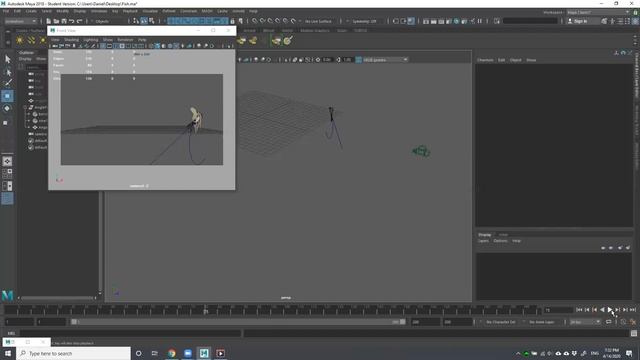
Task: Open Channels menu in Channel Box
Action: 485,60
